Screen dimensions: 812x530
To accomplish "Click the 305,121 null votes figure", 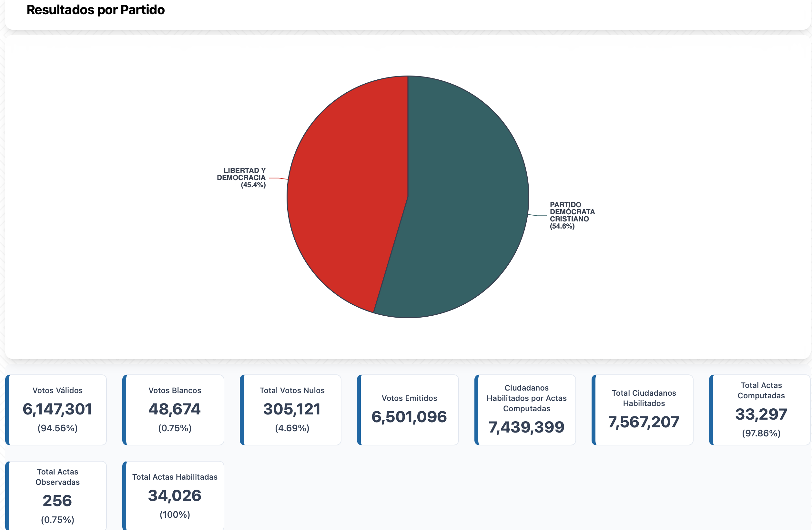I will point(292,409).
